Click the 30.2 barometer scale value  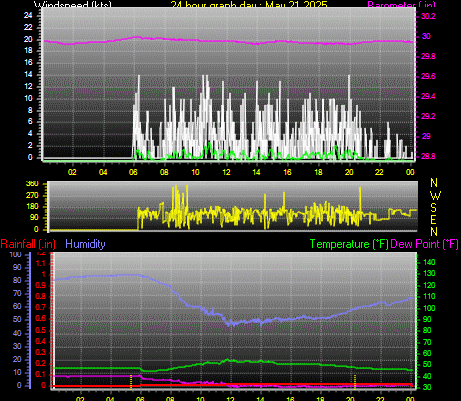pyautogui.click(x=428, y=16)
